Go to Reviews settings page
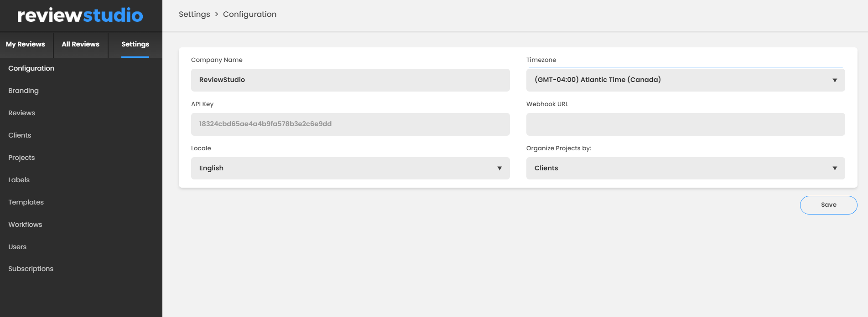The width and height of the screenshot is (868, 317). (21, 113)
